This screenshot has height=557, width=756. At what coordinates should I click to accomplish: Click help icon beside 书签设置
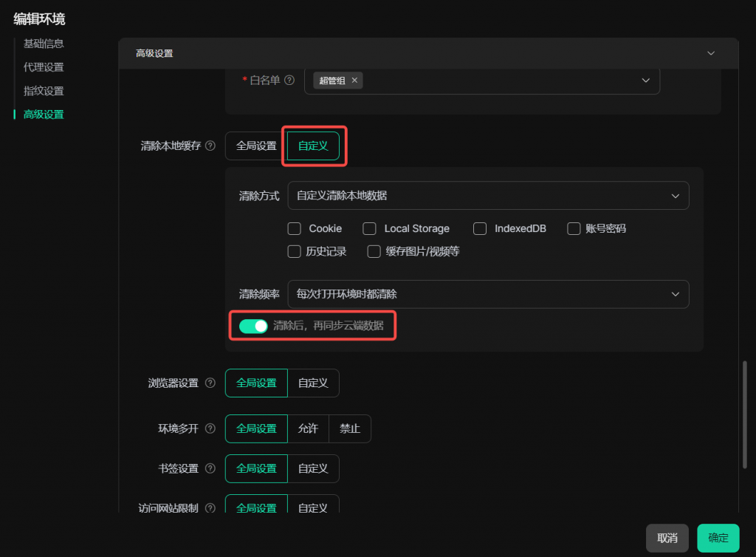point(210,468)
